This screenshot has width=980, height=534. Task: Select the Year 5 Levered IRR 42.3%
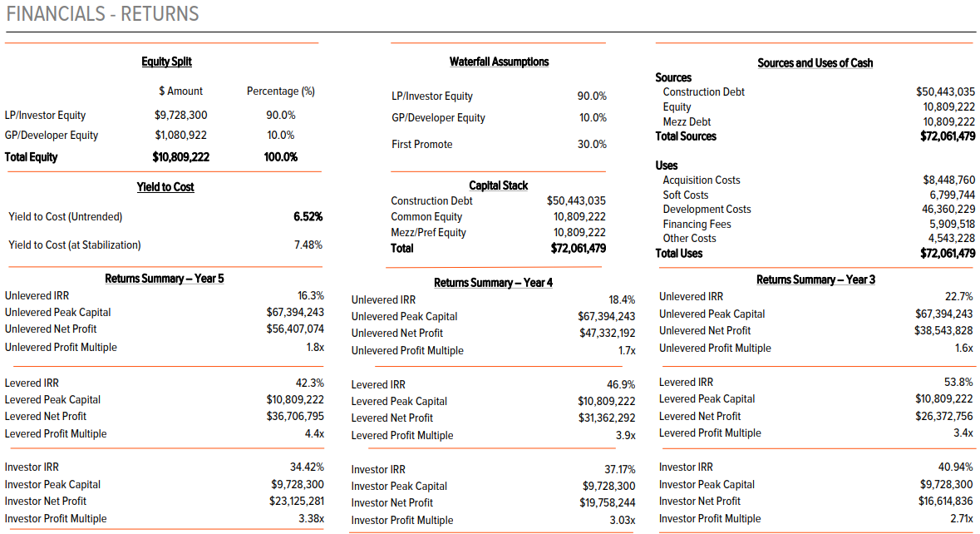[x=309, y=383]
